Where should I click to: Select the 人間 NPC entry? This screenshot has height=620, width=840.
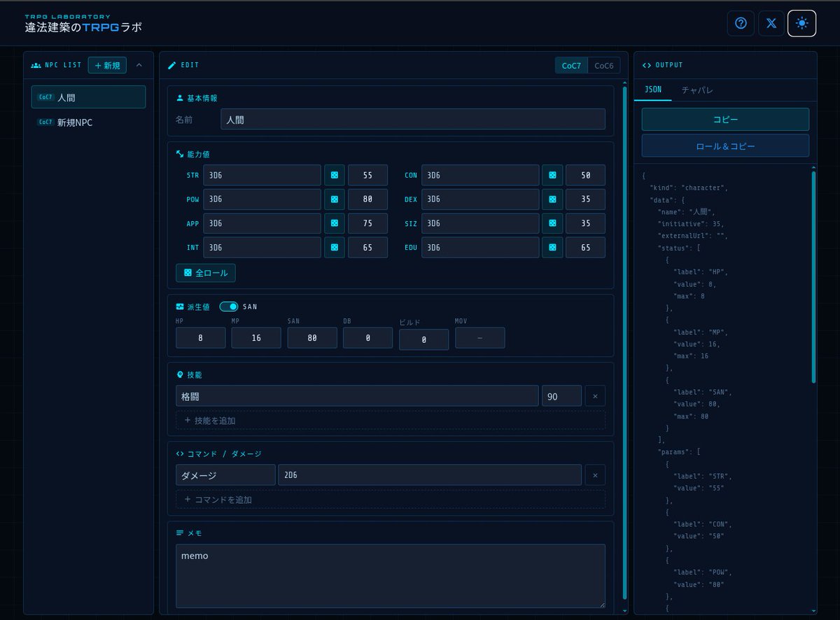tap(88, 97)
